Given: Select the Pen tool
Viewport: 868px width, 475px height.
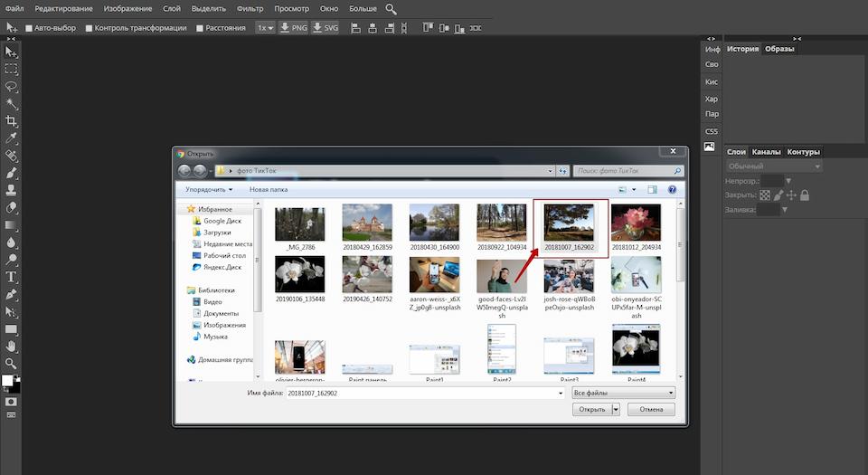Looking at the screenshot, I should [11, 294].
